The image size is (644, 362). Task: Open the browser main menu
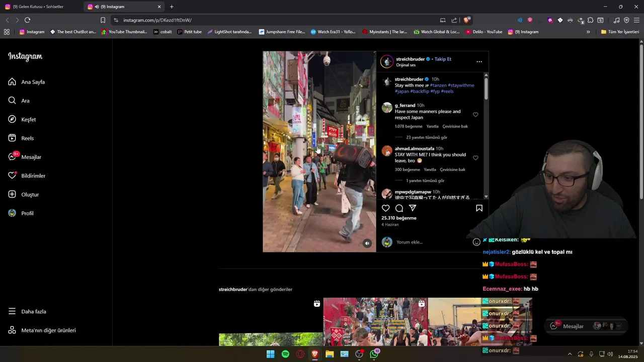click(637, 20)
